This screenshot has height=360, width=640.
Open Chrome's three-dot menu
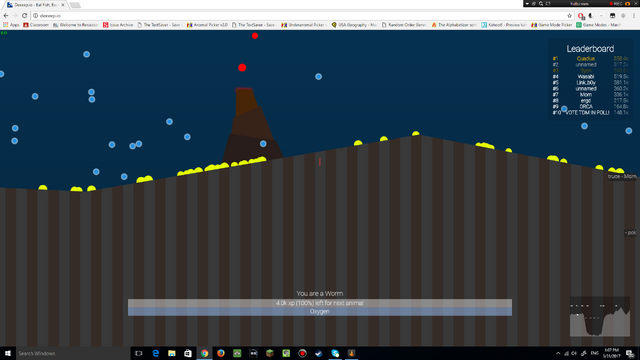point(634,16)
